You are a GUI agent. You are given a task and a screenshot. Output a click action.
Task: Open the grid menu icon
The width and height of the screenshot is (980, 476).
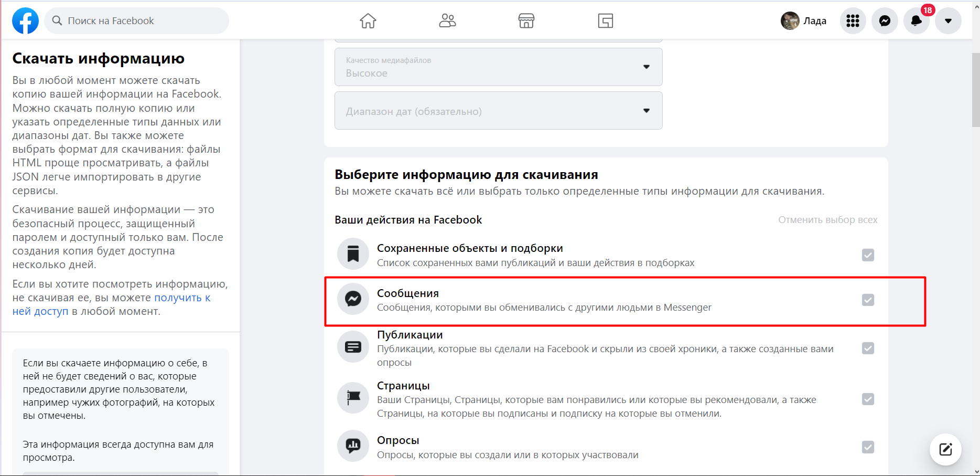point(853,21)
